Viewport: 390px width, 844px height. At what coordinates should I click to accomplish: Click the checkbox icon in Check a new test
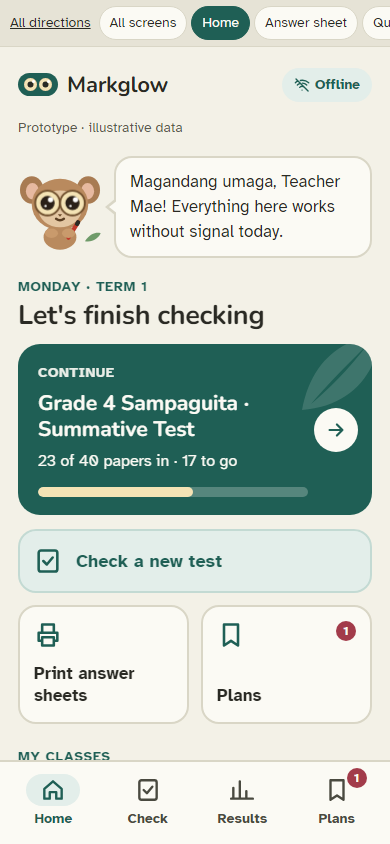pos(48,561)
